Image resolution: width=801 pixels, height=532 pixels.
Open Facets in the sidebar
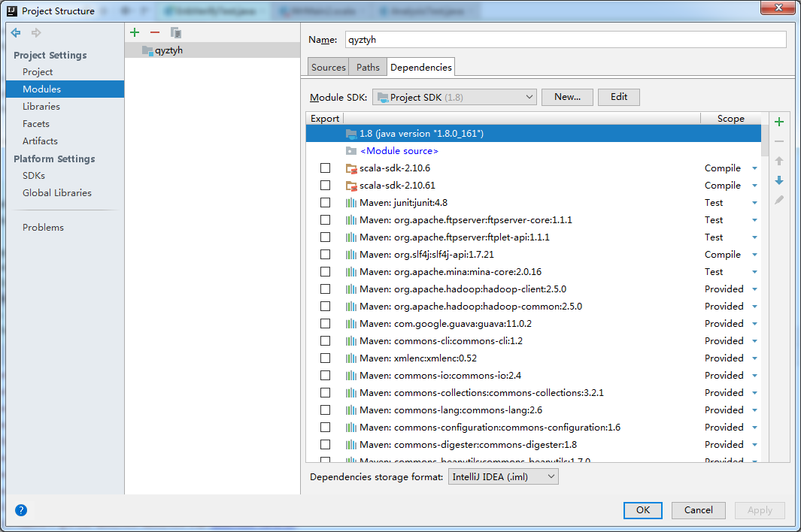click(36, 123)
